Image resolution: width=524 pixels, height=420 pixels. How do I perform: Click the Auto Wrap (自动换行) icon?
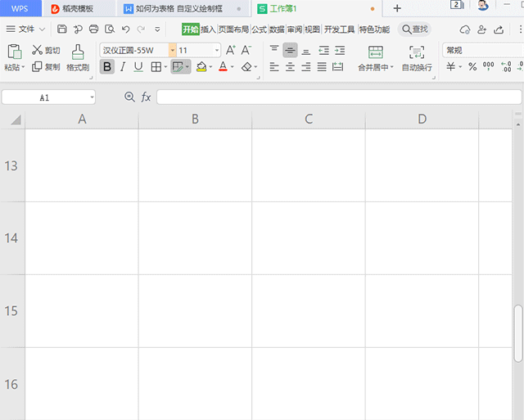tap(417, 52)
